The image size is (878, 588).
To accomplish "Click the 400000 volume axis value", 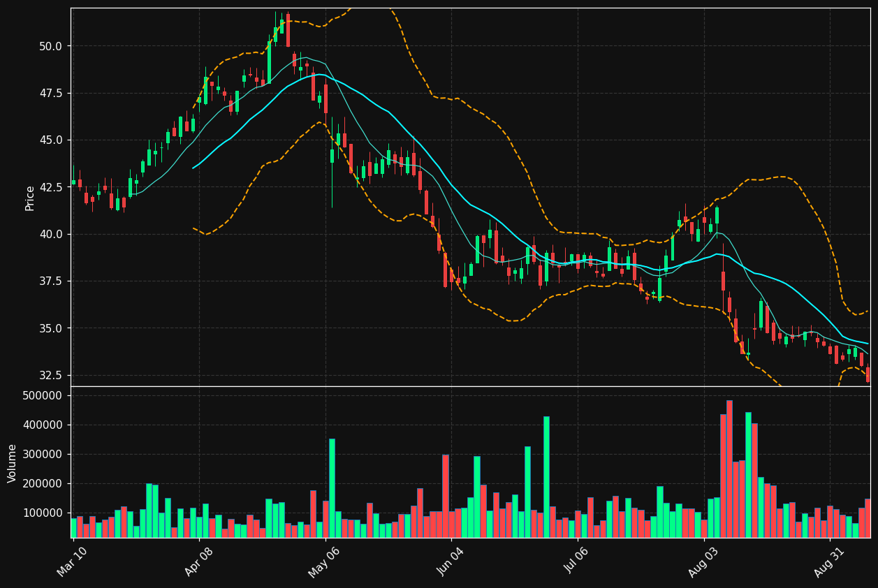I will pos(43,425).
